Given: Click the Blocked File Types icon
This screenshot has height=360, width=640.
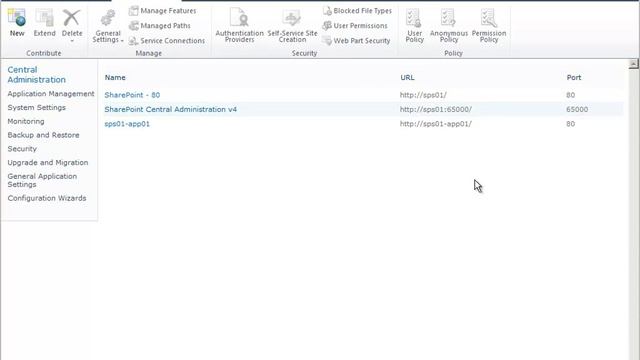Looking at the screenshot, I should [x=327, y=11].
